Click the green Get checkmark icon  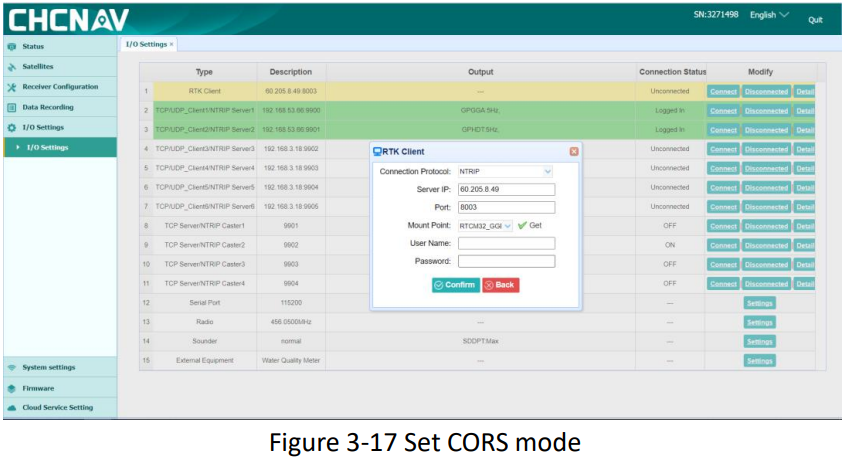[x=522, y=225]
